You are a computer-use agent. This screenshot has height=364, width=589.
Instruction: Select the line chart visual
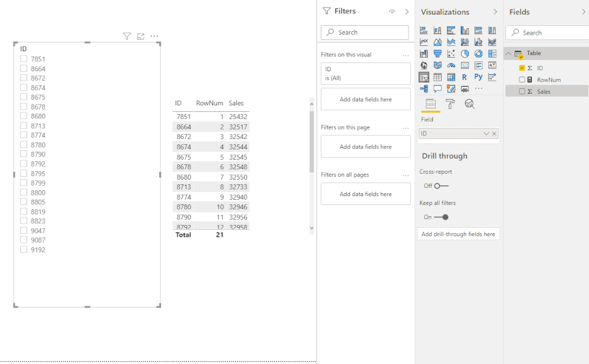pyautogui.click(x=424, y=42)
